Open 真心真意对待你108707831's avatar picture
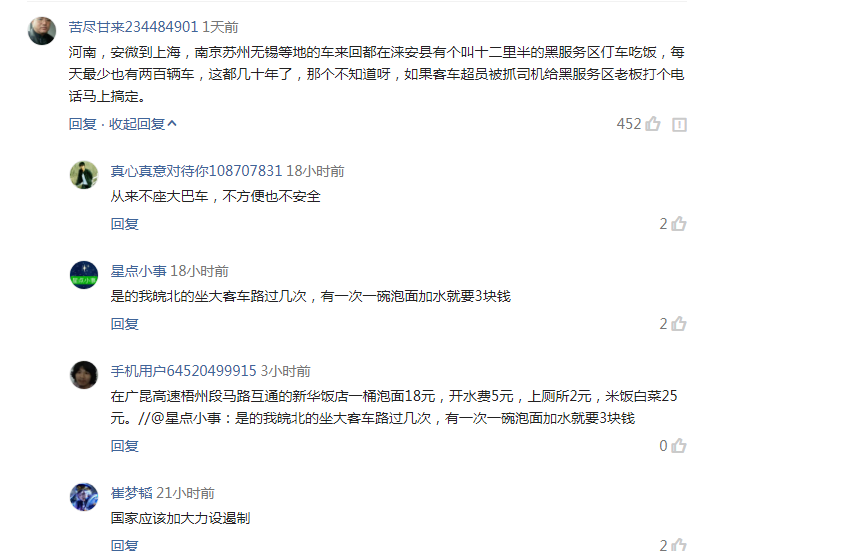The image size is (866, 551). [84, 175]
